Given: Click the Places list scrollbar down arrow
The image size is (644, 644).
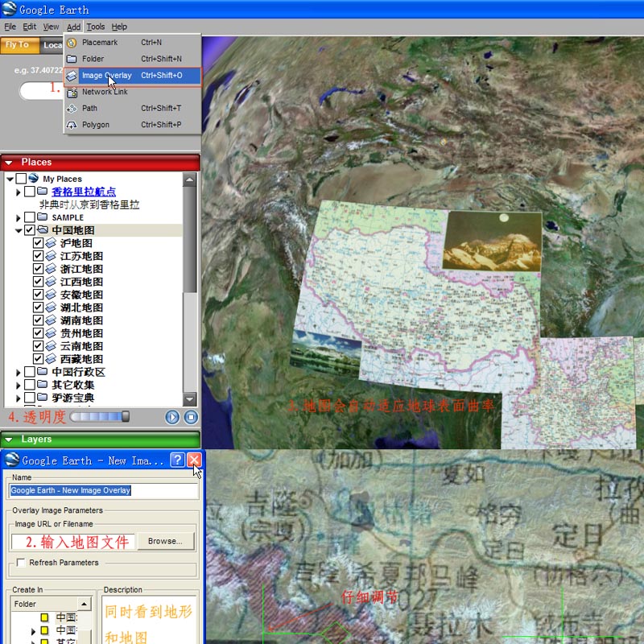Looking at the screenshot, I should click(x=189, y=398).
